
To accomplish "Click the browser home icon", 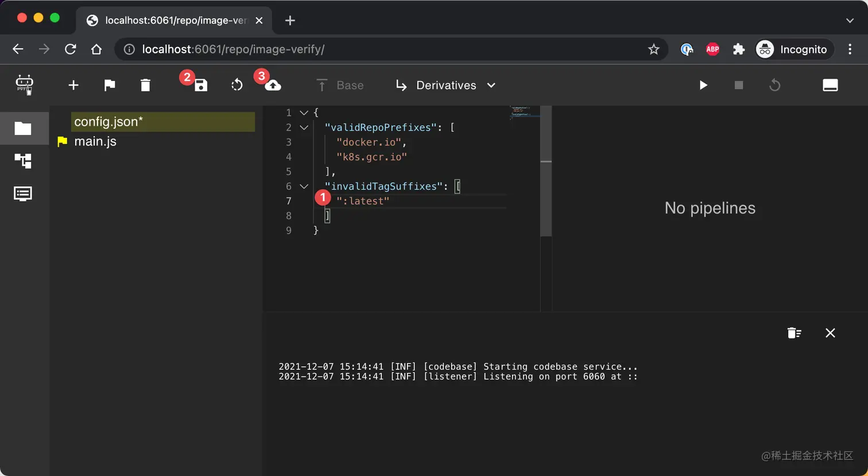I will (x=96, y=49).
